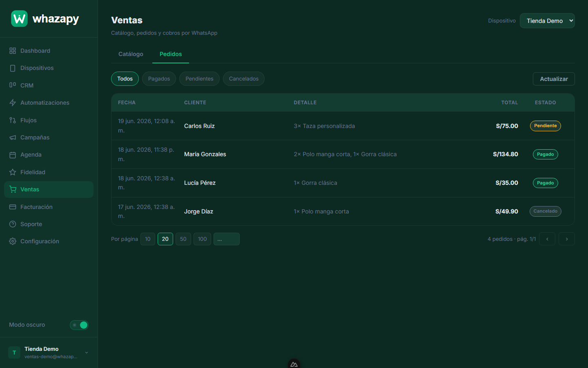Click the Pagado badge for María Gonzales

[546, 154]
